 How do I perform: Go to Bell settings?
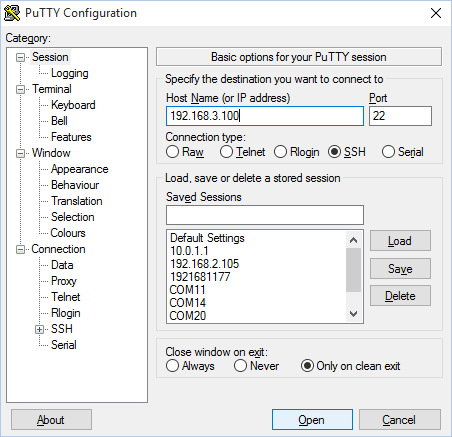click(x=59, y=121)
